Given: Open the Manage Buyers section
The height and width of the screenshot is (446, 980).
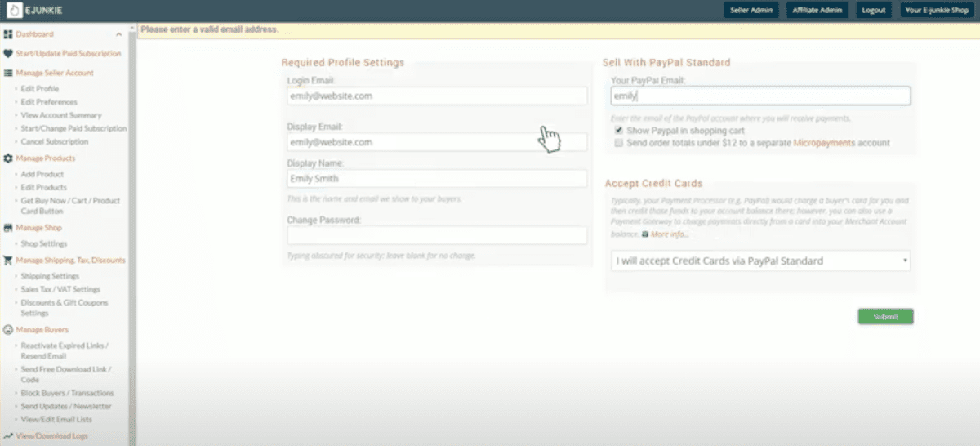Looking at the screenshot, I should tap(42, 330).
